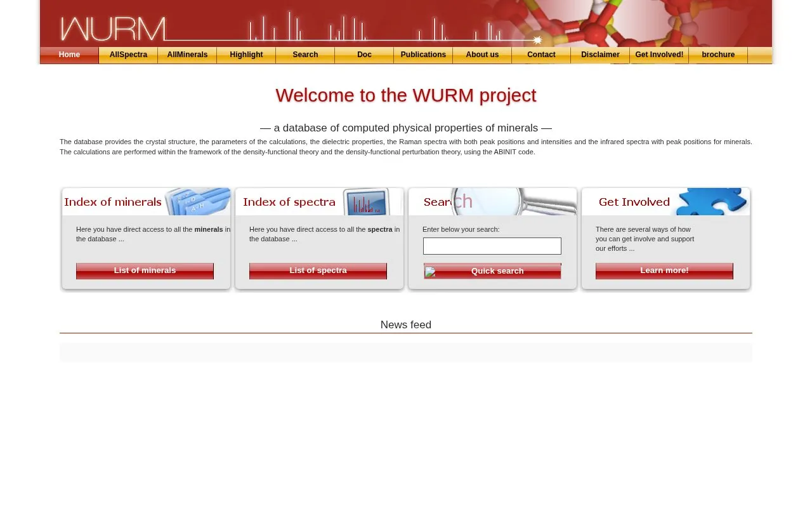Click the WURM logo in the header
The width and height of the screenshot is (812, 508).
tap(113, 29)
